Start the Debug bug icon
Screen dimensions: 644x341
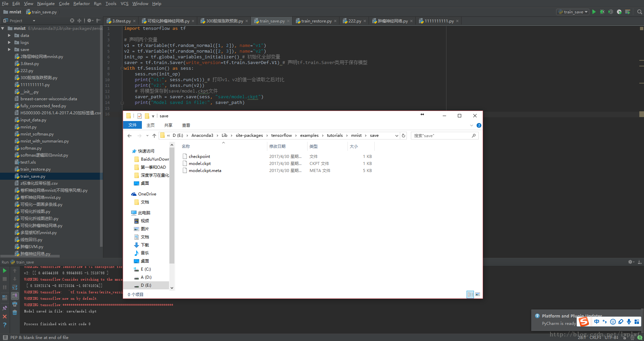point(602,12)
